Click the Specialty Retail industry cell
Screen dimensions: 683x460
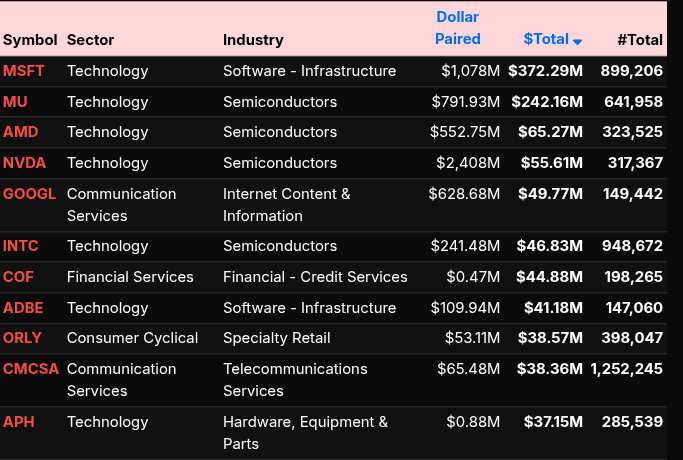pos(276,338)
